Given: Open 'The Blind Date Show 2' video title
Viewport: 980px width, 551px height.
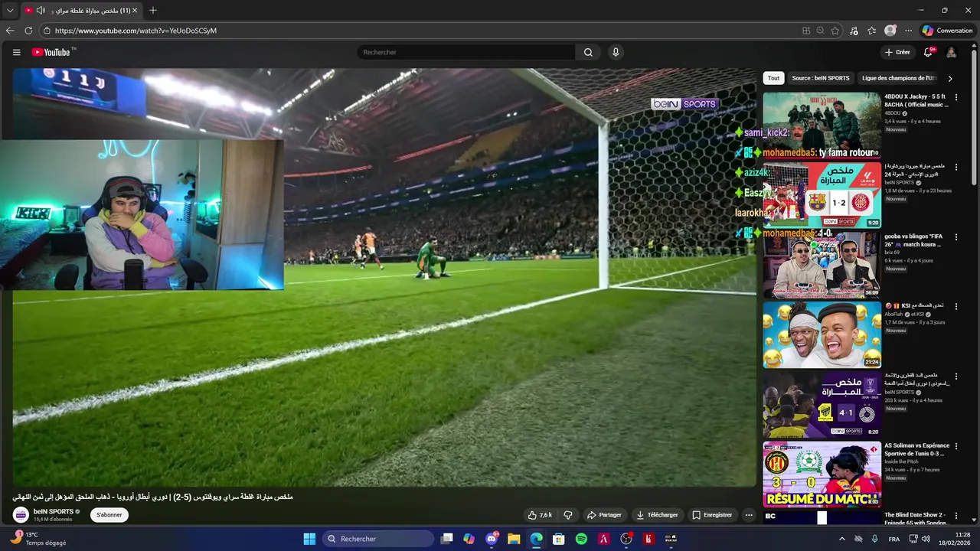Looking at the screenshot, I should click(x=916, y=519).
